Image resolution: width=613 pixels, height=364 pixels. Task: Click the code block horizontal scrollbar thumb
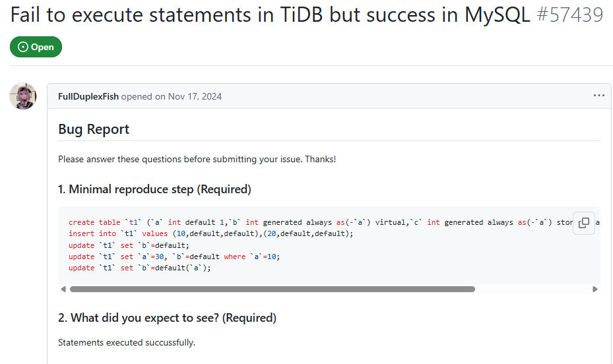point(272,289)
